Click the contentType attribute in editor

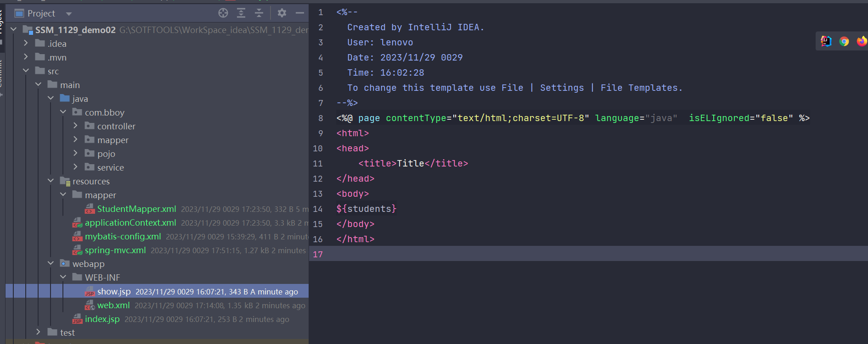click(416, 118)
